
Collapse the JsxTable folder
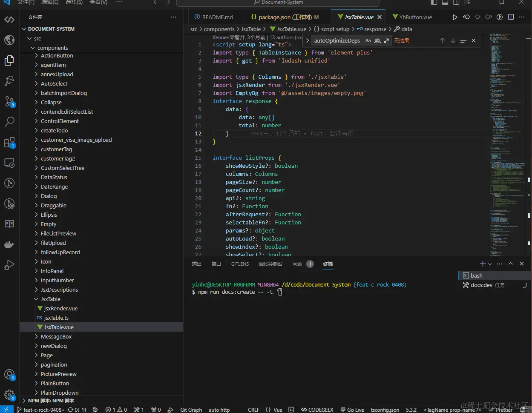[x=37, y=299]
